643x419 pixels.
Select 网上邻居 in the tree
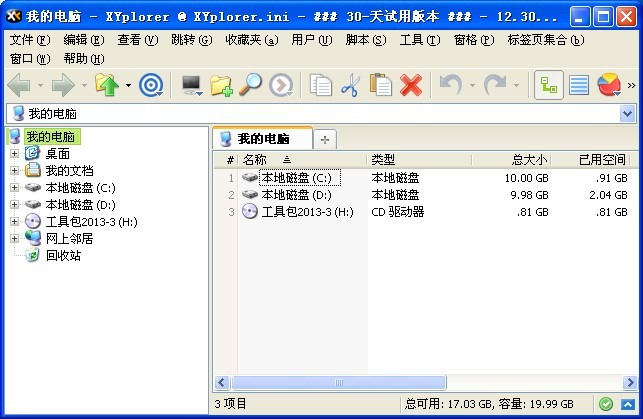69,238
